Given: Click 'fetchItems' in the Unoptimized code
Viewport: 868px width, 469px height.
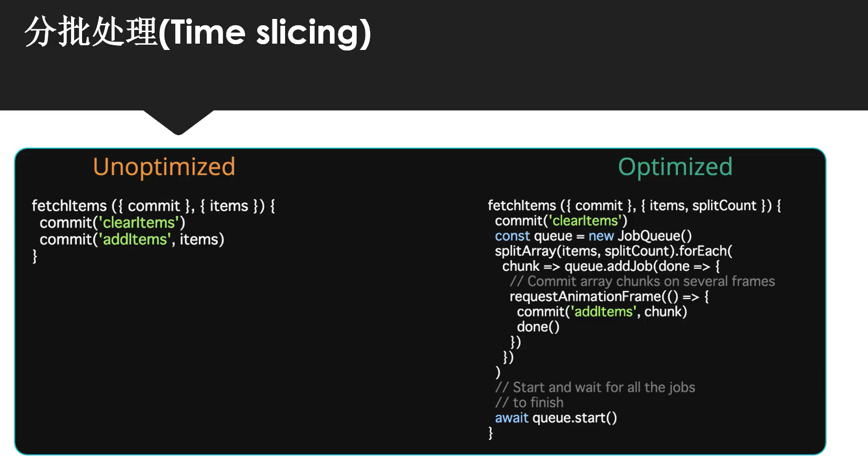Looking at the screenshot, I should tap(69, 206).
